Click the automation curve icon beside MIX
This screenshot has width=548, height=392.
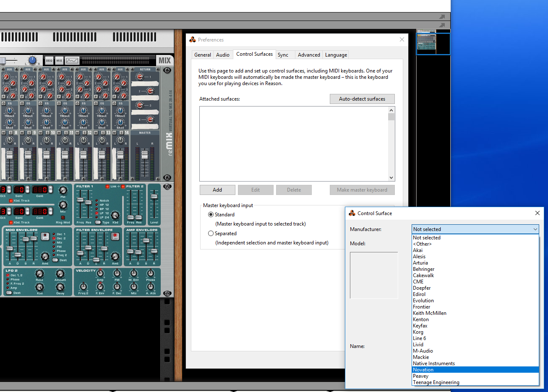pos(72,60)
